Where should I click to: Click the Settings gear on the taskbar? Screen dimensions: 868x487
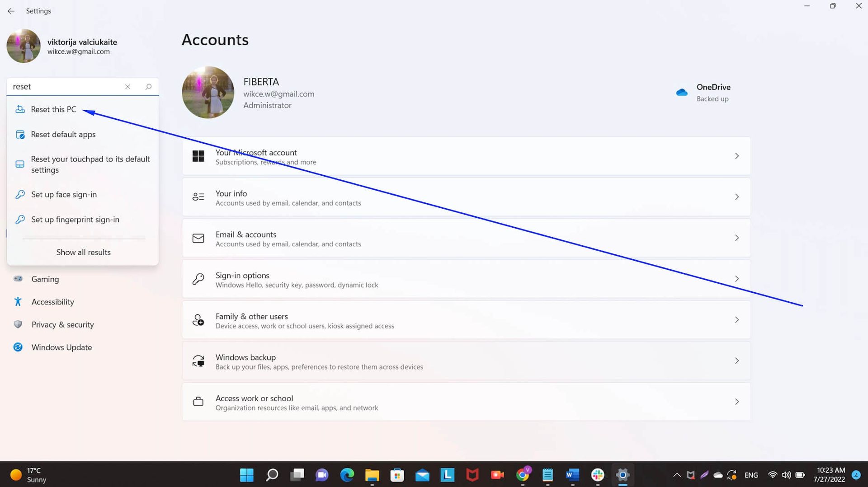click(623, 475)
